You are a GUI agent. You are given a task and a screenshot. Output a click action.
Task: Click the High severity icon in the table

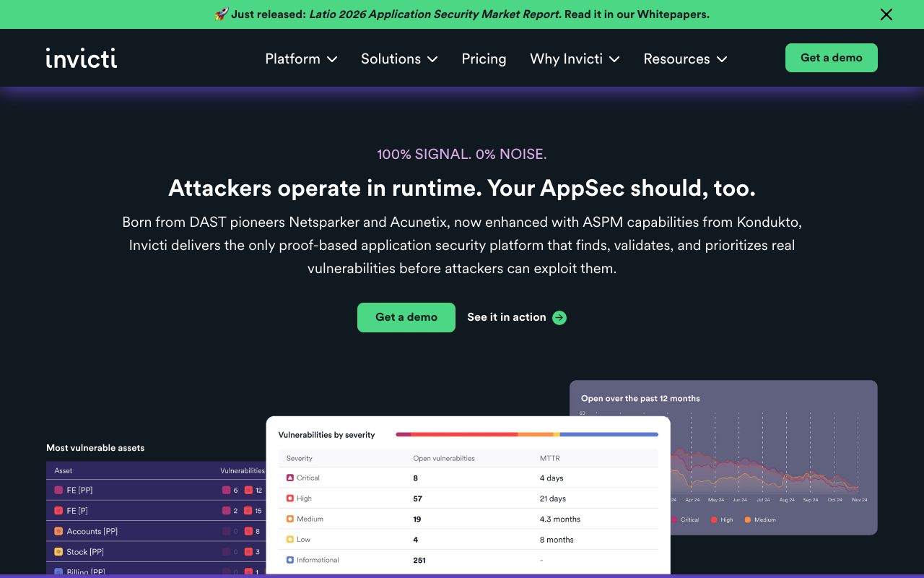[290, 499]
